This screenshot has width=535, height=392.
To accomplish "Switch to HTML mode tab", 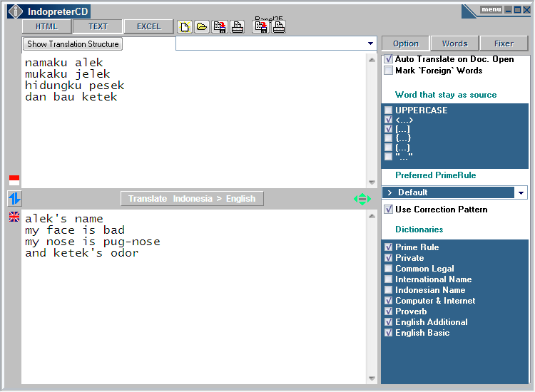I will pyautogui.click(x=47, y=26).
